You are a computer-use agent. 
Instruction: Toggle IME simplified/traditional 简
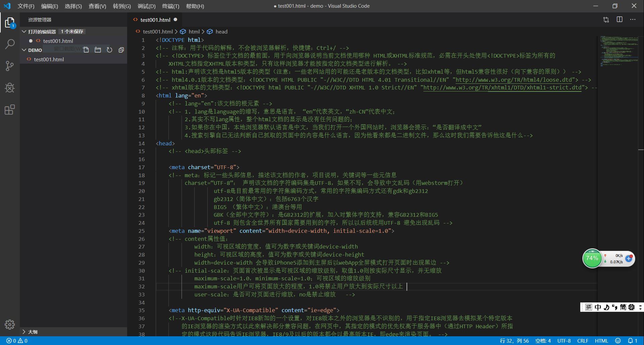(x=623, y=307)
